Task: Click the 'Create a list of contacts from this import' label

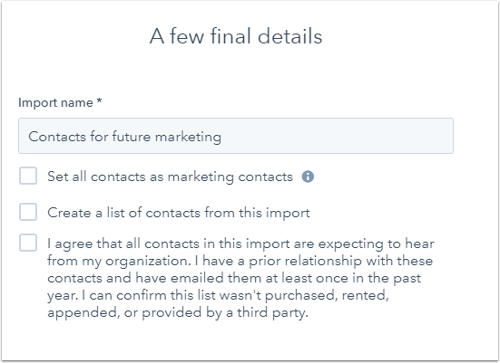Action: (178, 213)
